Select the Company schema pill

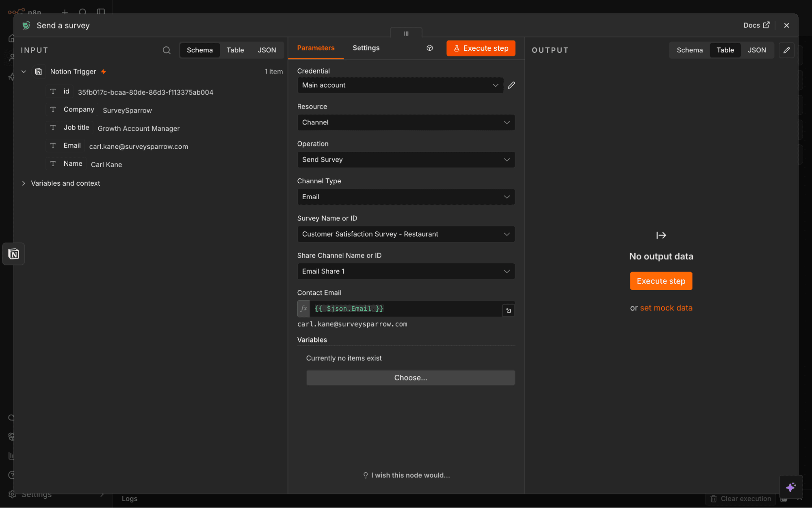point(72,109)
